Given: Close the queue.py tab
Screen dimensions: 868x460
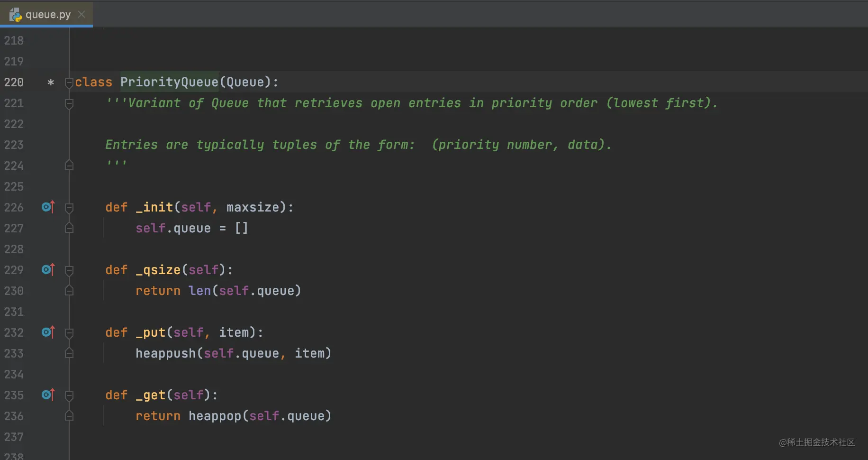Looking at the screenshot, I should [81, 15].
